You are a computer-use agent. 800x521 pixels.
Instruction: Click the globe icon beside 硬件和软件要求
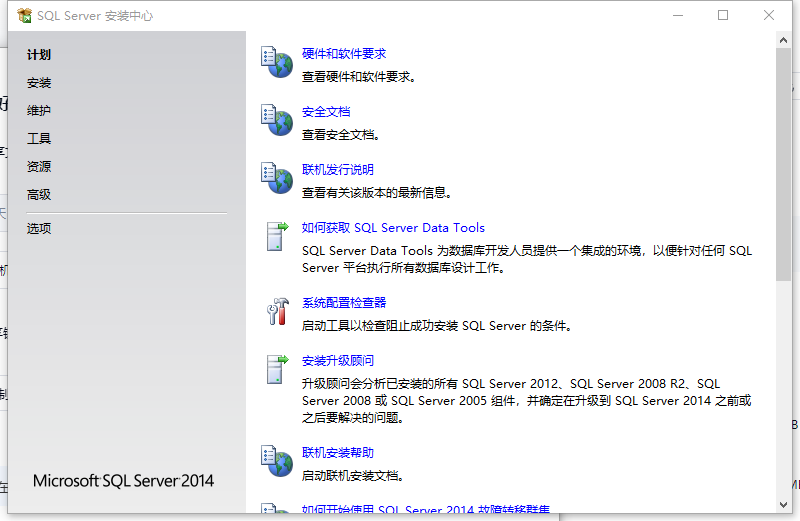tap(277, 62)
